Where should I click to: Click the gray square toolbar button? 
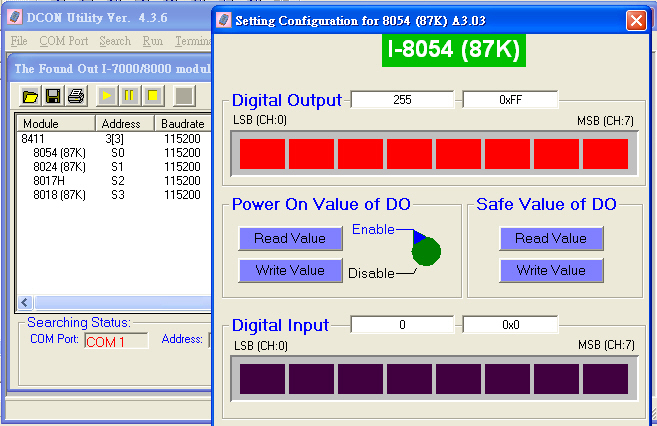point(184,96)
